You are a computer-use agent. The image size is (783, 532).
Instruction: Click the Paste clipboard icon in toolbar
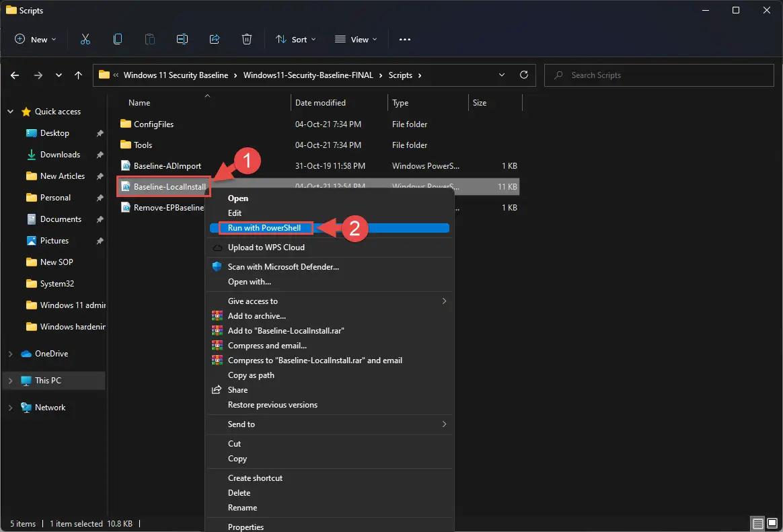[x=150, y=40]
